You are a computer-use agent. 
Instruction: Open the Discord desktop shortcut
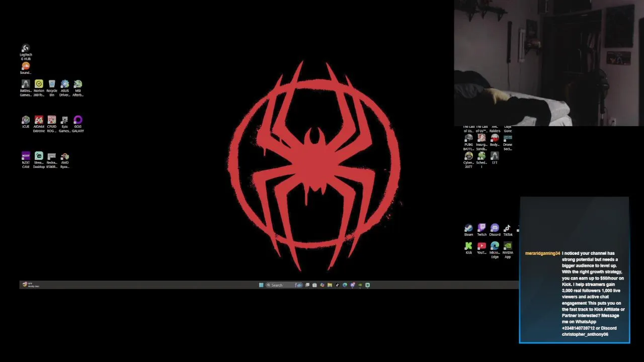[495, 230]
